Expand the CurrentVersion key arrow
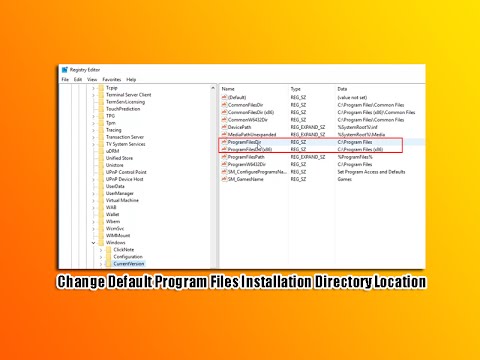Screen dimensions: 480x360 coord(101,264)
